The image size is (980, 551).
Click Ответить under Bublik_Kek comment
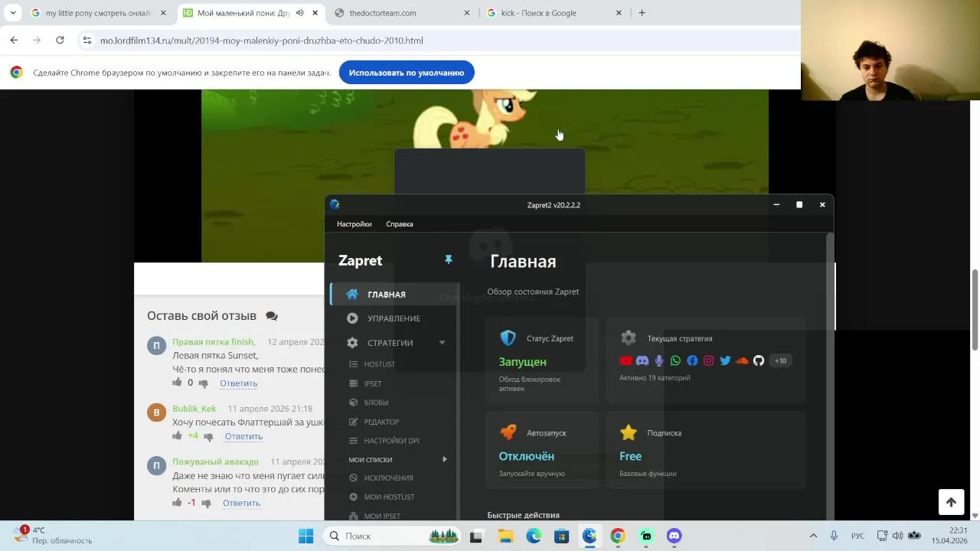pyautogui.click(x=243, y=436)
